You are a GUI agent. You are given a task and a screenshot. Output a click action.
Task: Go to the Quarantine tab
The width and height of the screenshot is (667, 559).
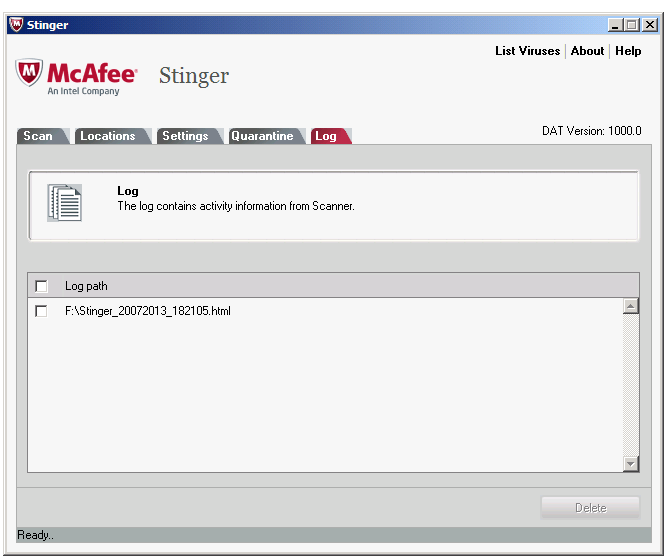(266, 136)
